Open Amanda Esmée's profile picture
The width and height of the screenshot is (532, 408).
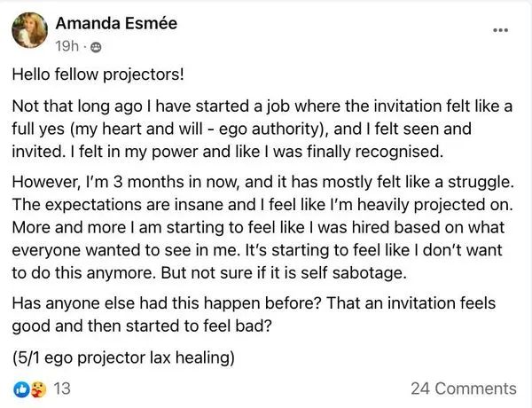tap(29, 30)
